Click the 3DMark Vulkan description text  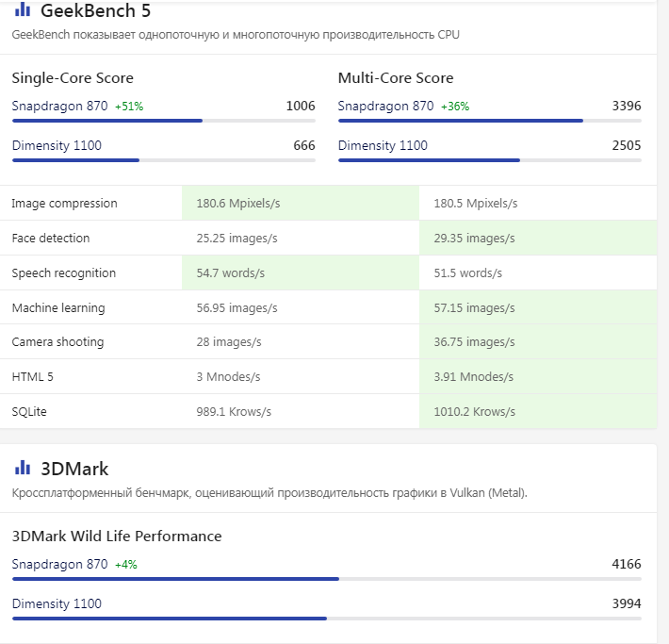pos(269,493)
